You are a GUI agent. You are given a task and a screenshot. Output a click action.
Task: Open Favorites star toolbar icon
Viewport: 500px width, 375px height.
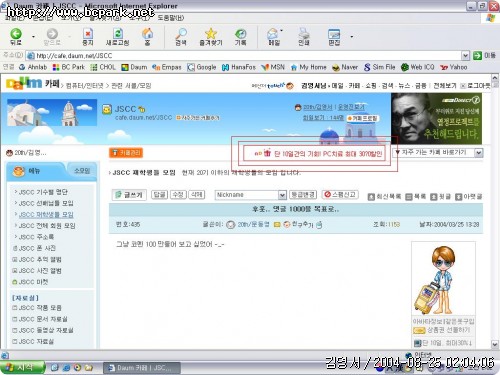pyautogui.click(x=211, y=37)
